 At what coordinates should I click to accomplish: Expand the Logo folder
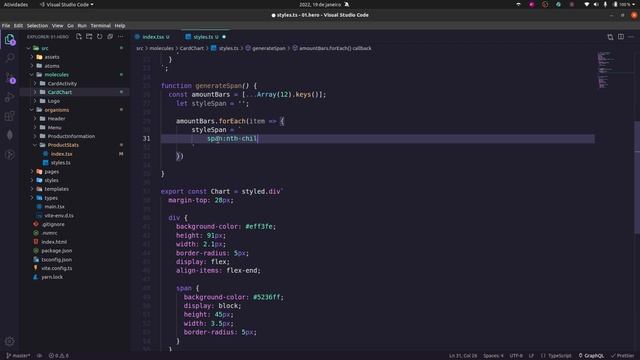click(x=53, y=101)
